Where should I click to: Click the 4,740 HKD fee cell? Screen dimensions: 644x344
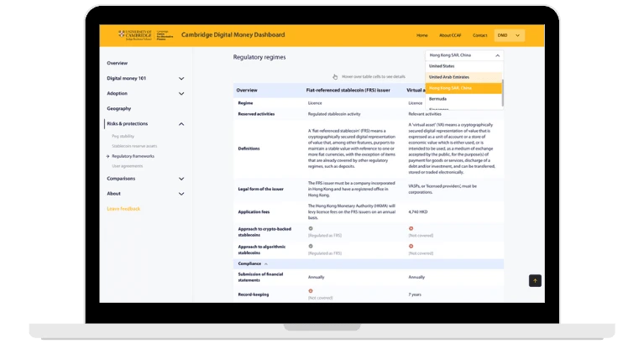click(417, 212)
